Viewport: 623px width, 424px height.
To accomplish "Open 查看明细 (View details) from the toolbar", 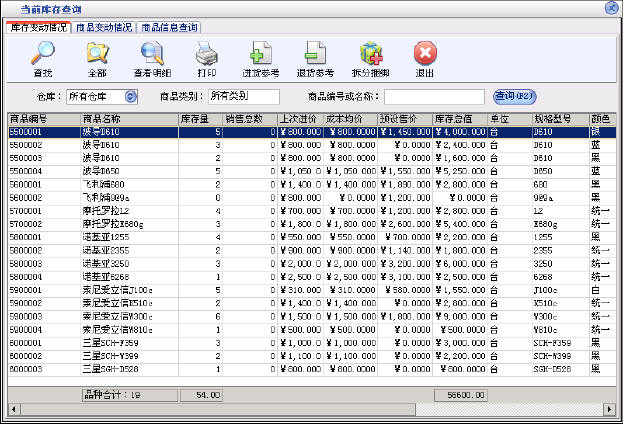I will [x=152, y=55].
